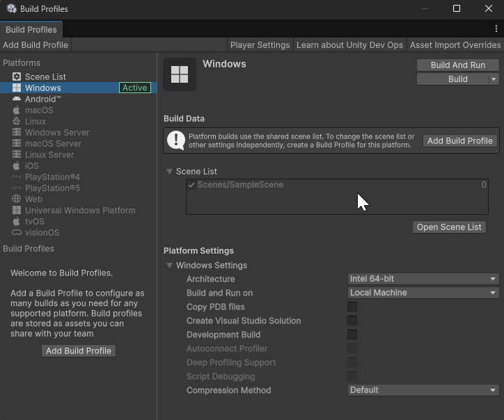504x420 pixels.
Task: Toggle Create Visual Studio Solution checkbox
Action: tap(352, 321)
